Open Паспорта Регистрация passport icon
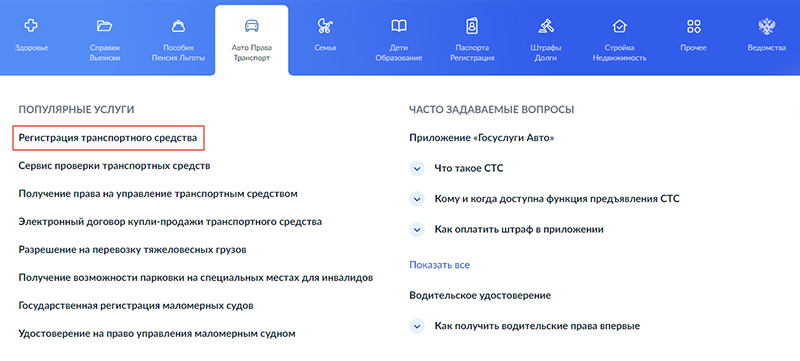The image size is (800, 361). 472,25
